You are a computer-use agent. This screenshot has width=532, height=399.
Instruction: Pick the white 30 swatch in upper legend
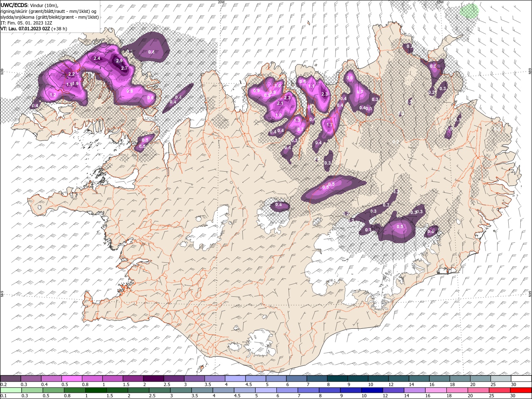(521, 379)
